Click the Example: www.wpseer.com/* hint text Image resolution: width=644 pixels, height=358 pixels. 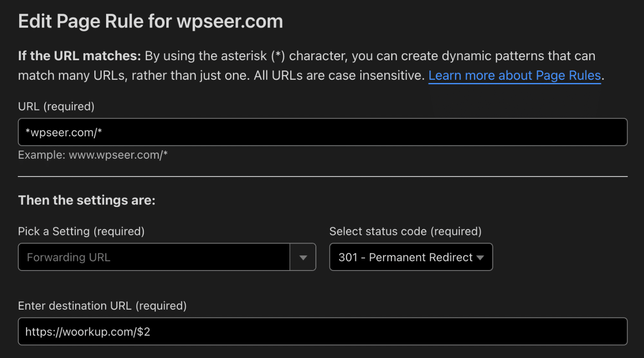click(93, 155)
